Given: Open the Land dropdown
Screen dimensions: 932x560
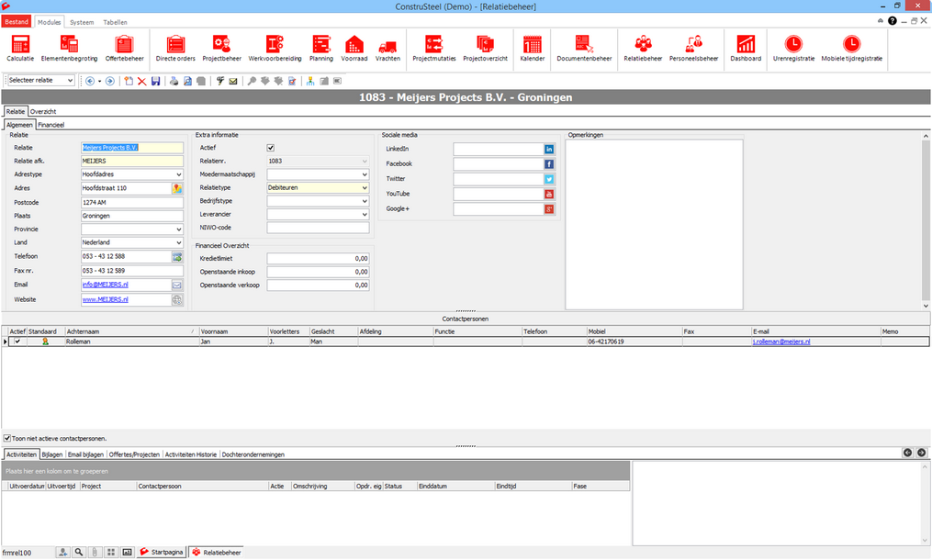Looking at the screenshot, I should click(x=178, y=242).
